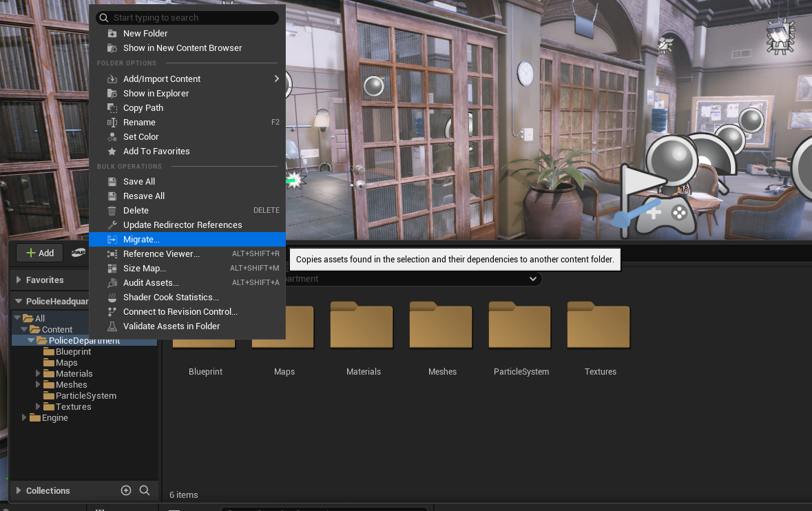Click the New Folder icon in context menu
This screenshot has width=812, height=511.
point(112,34)
